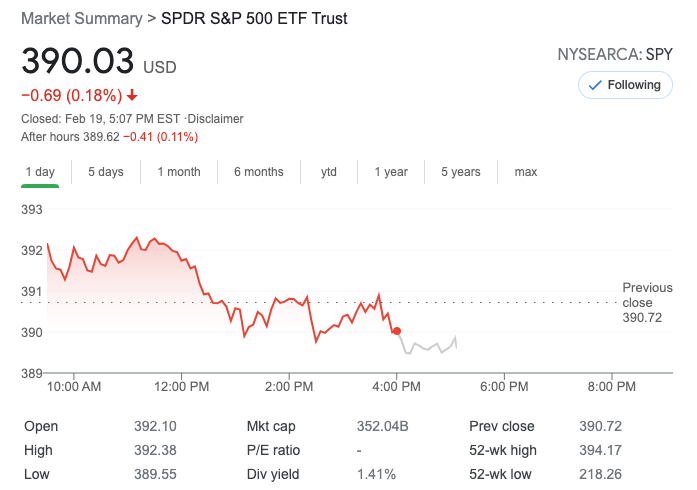Image resolution: width=697 pixels, height=490 pixels.
Task: Show the 5 years chart
Action: click(x=461, y=172)
